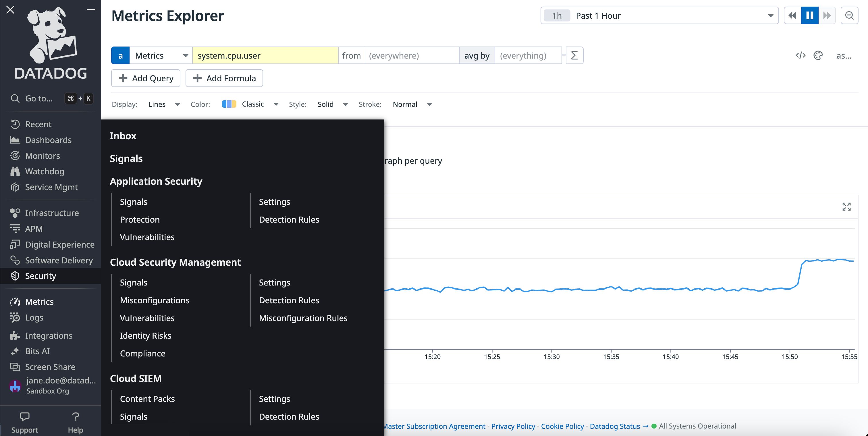Select Misconfigurations under Cloud Security Management

click(x=155, y=300)
